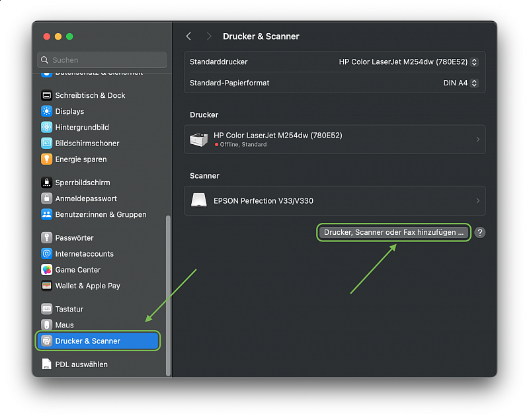Click the Game Center colorful icon
Image resolution: width=529 pixels, height=420 pixels.
tap(46, 270)
